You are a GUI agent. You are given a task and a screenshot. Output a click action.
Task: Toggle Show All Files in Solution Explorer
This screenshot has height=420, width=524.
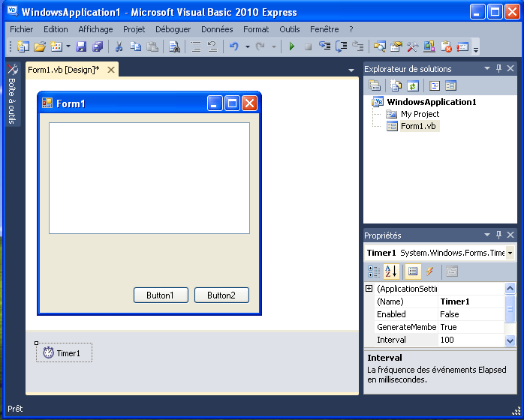[x=396, y=85]
